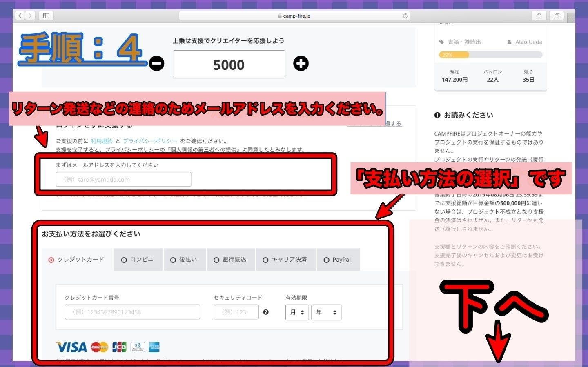Open the expiry year (年) dropdown
The height and width of the screenshot is (367, 588).
[326, 312]
